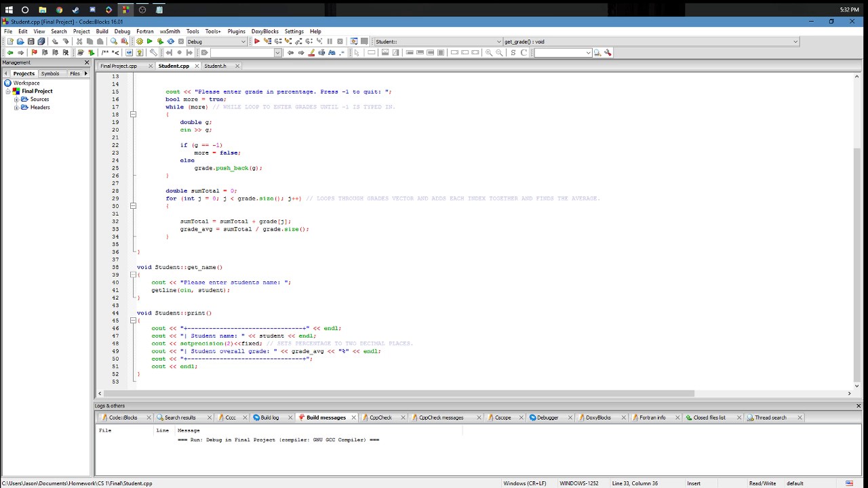Screen dimensions: 868x488
Task: Click the Find magnifier icon in toolbar
Action: coord(114,41)
